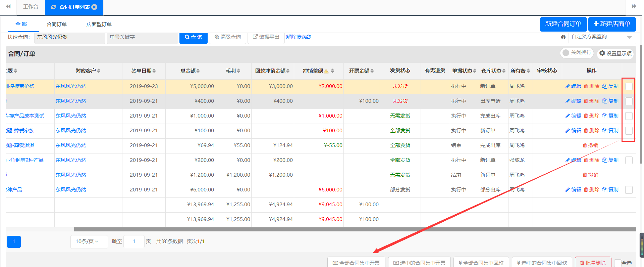Switch to 全部 tab
This screenshot has height=267, width=644.
21,24
